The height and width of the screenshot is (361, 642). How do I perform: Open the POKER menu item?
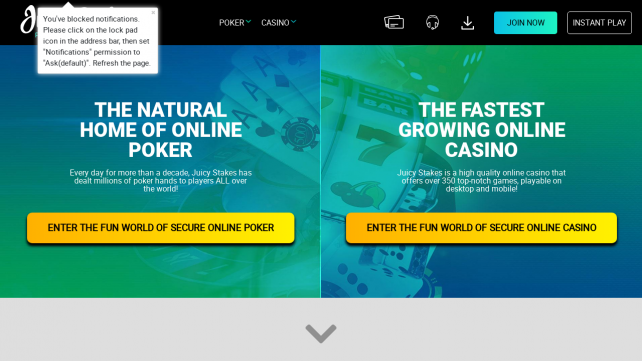click(232, 23)
